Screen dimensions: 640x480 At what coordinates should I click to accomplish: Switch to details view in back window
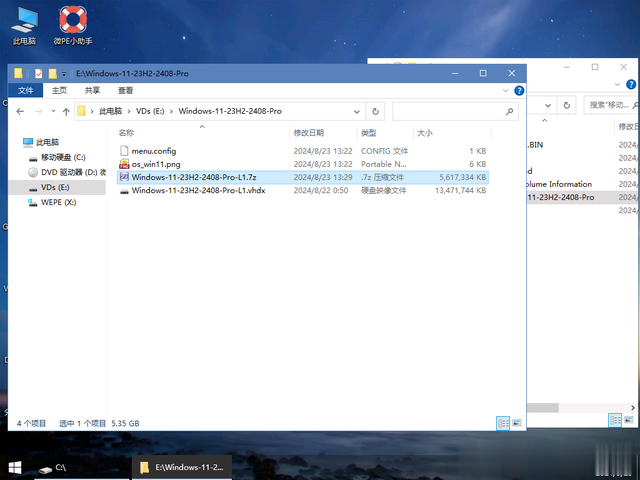[x=615, y=420]
